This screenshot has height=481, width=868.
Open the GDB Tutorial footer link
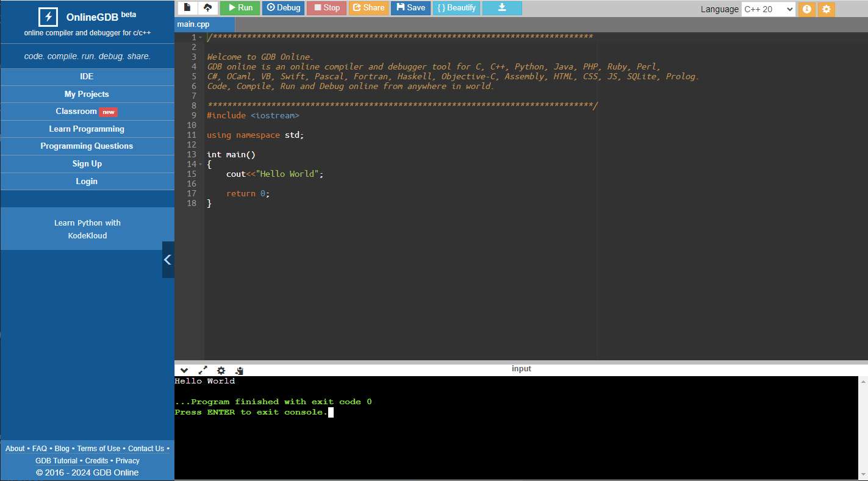coord(56,461)
